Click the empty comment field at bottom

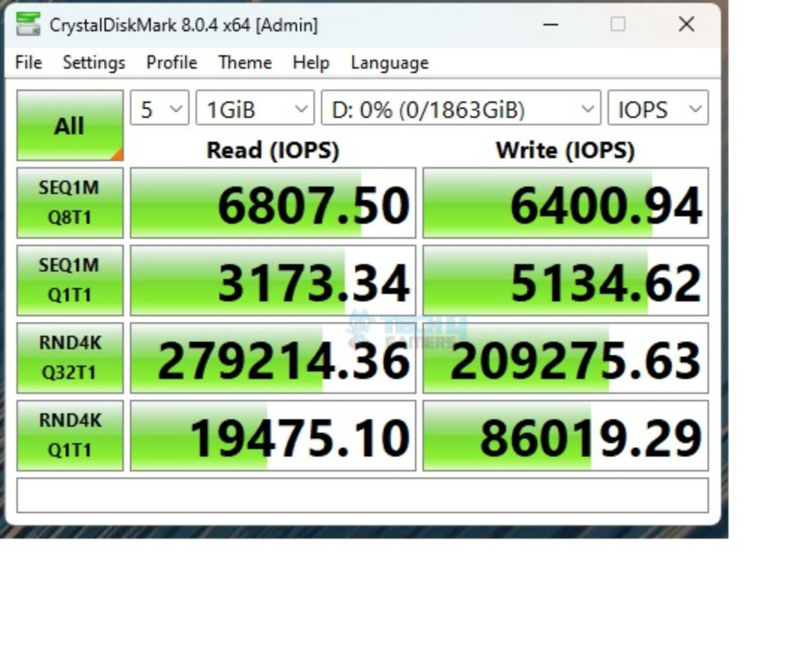click(362, 495)
